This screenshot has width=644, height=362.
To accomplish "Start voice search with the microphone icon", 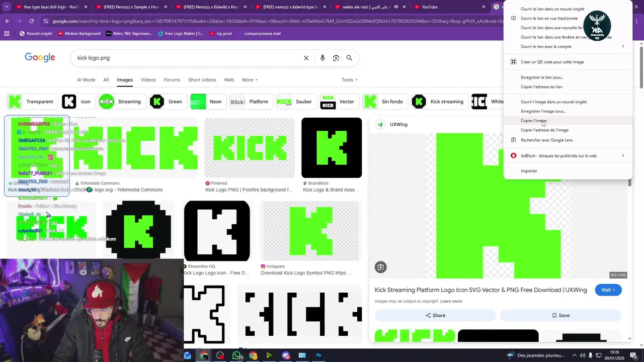I will click(x=323, y=58).
